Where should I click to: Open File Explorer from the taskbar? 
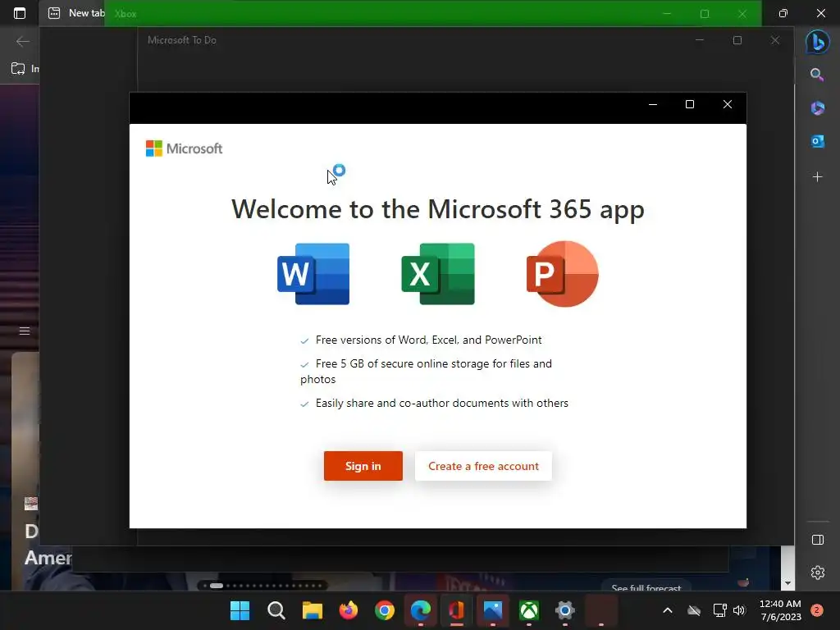(313, 610)
